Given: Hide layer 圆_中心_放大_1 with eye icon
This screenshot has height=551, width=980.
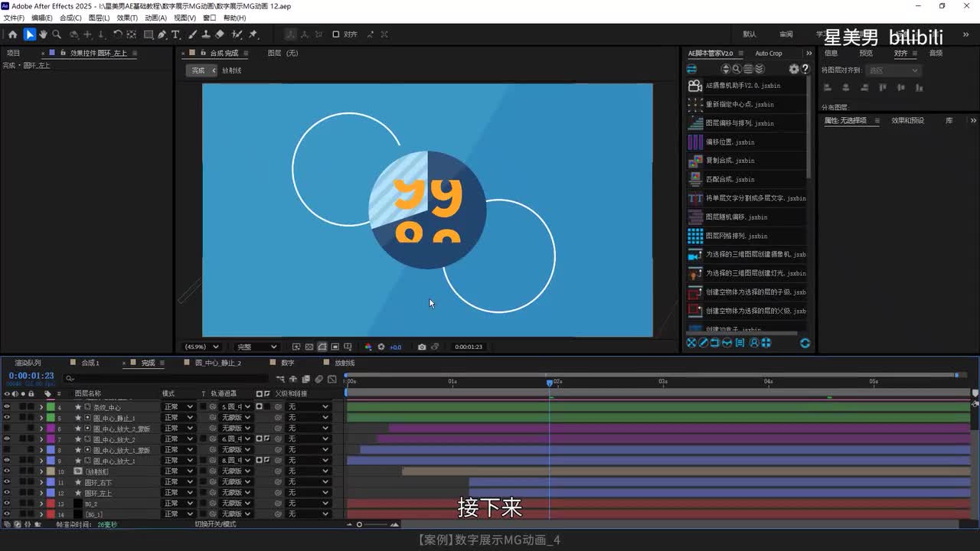Looking at the screenshot, I should pos(7,461).
